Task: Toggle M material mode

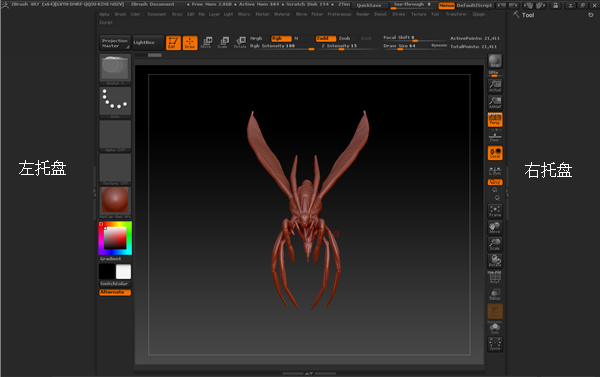Action: tap(296, 38)
